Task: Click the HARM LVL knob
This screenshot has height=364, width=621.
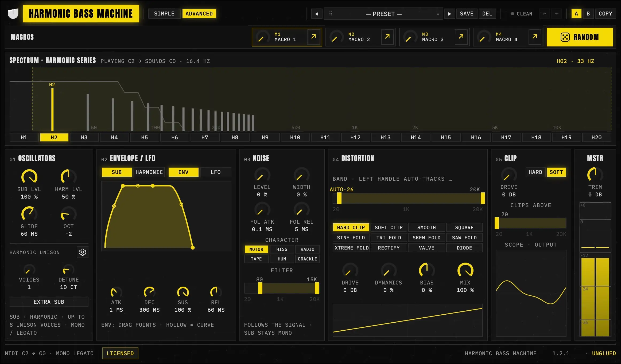Action: point(68,177)
